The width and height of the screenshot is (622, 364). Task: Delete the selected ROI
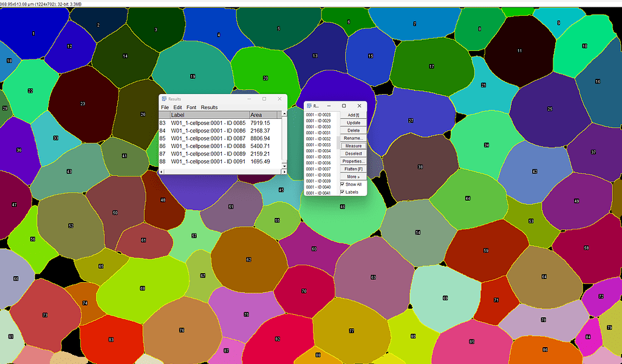coord(352,130)
